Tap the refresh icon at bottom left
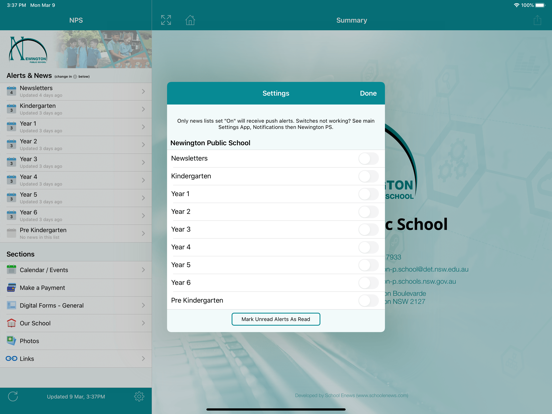 pyautogui.click(x=13, y=396)
